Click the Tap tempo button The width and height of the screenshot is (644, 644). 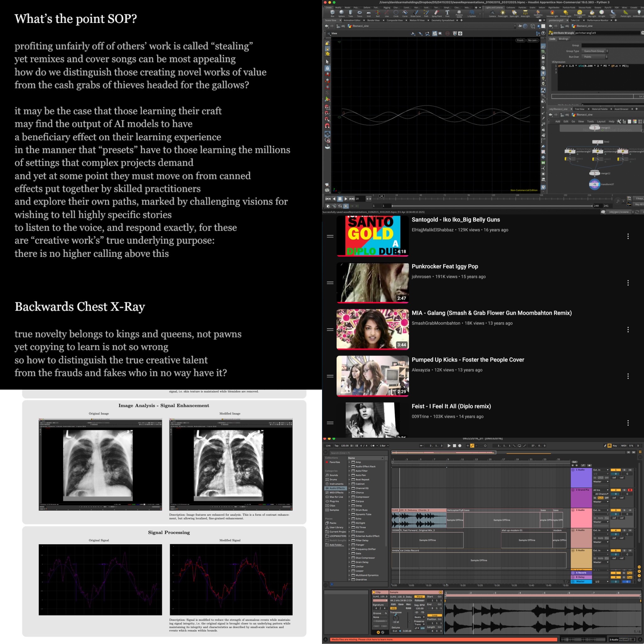point(336,446)
